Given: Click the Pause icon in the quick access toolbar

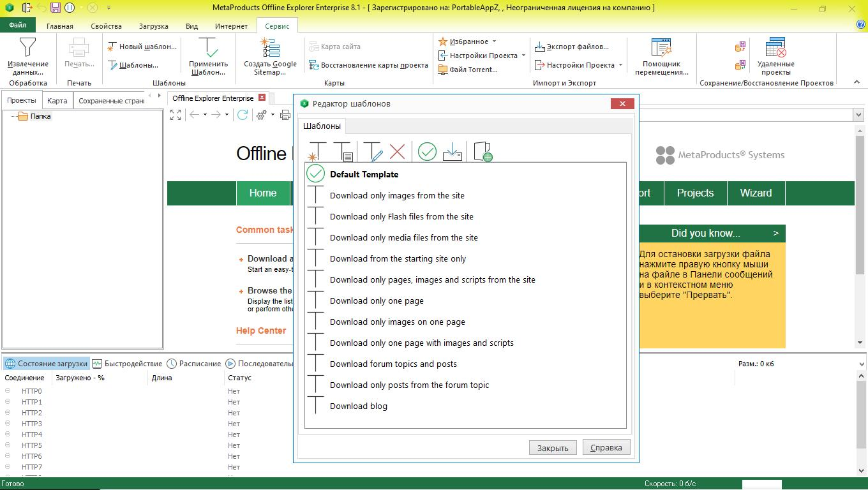Looking at the screenshot, I should pyautogui.click(x=70, y=8).
